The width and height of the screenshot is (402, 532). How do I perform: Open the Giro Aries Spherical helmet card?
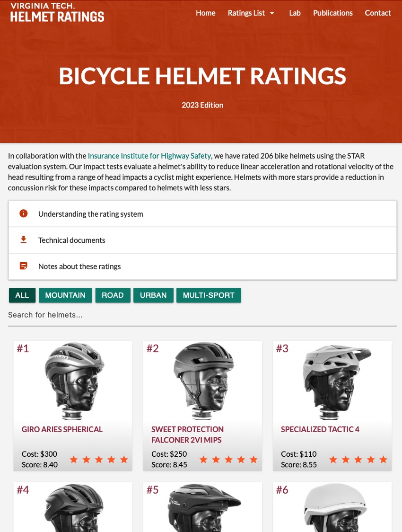coord(73,406)
